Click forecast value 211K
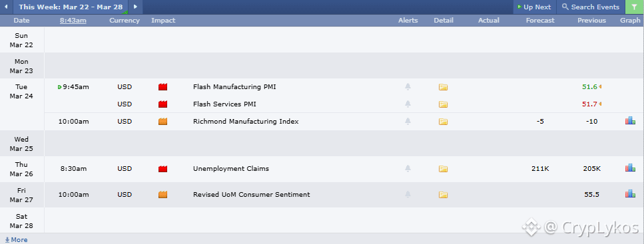Screen dimensions: 644x244 [x=540, y=169]
